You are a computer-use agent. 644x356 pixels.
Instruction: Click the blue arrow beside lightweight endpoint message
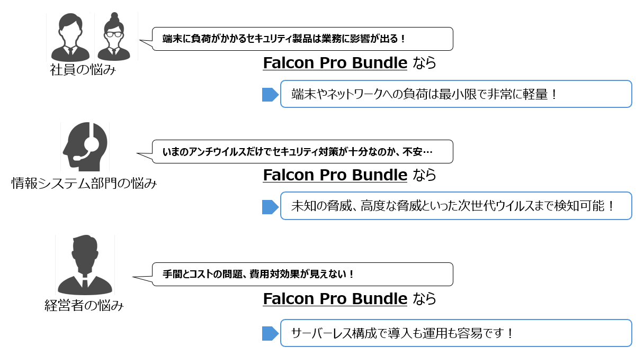click(x=271, y=95)
